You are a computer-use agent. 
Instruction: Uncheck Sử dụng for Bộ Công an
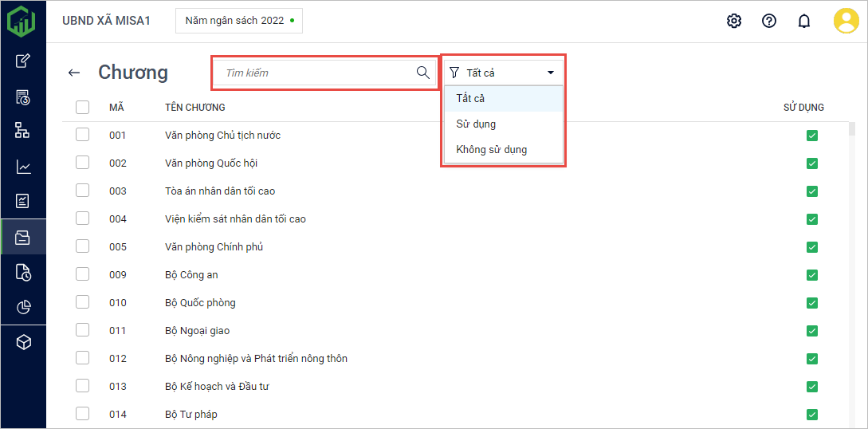812,275
